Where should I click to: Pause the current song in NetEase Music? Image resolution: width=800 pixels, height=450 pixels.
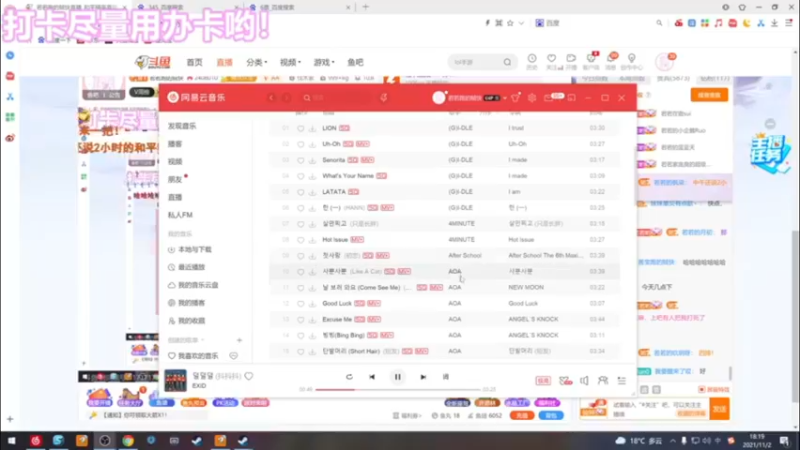click(397, 377)
